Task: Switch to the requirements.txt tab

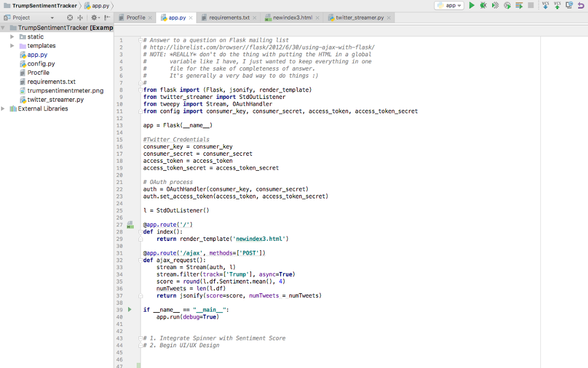Action: [x=229, y=18]
